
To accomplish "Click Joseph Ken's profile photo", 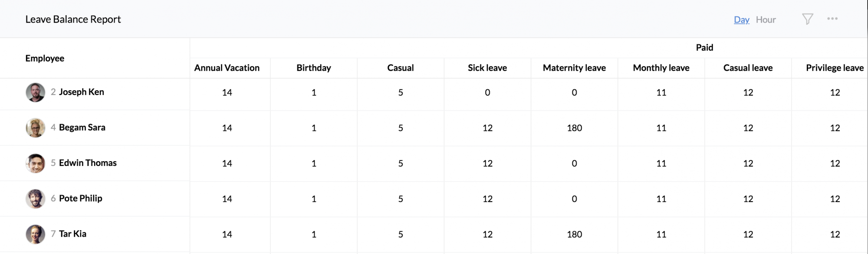I will pyautogui.click(x=35, y=92).
